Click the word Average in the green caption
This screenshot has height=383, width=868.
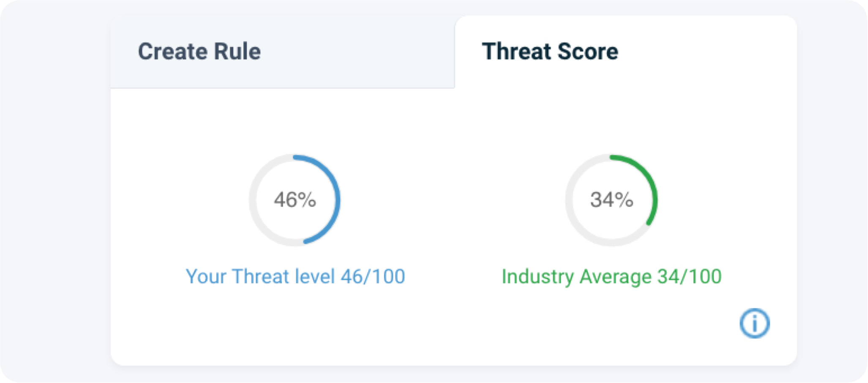pyautogui.click(x=616, y=277)
